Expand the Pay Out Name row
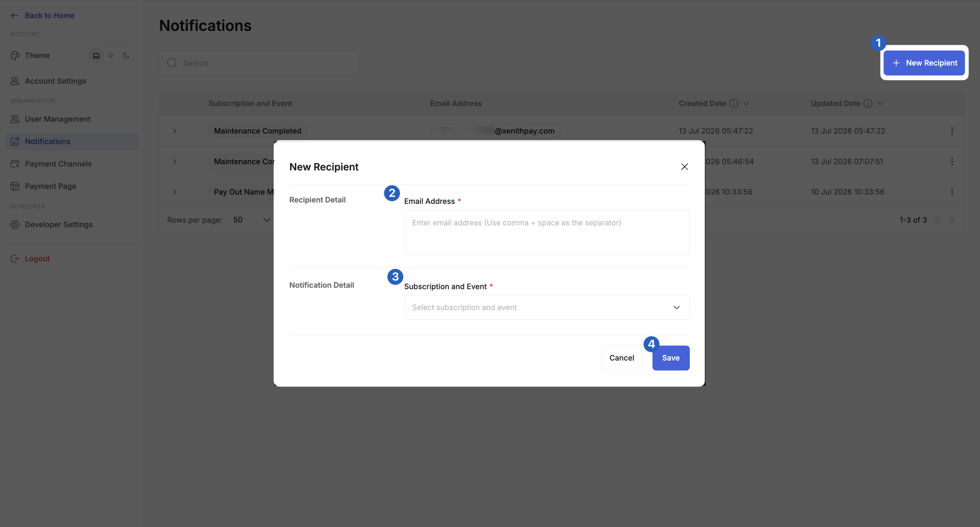Image resolution: width=980 pixels, height=527 pixels. click(x=175, y=192)
